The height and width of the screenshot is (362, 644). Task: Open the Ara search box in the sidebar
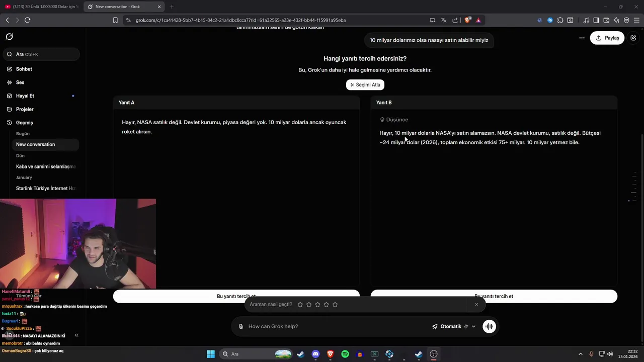coord(42,54)
